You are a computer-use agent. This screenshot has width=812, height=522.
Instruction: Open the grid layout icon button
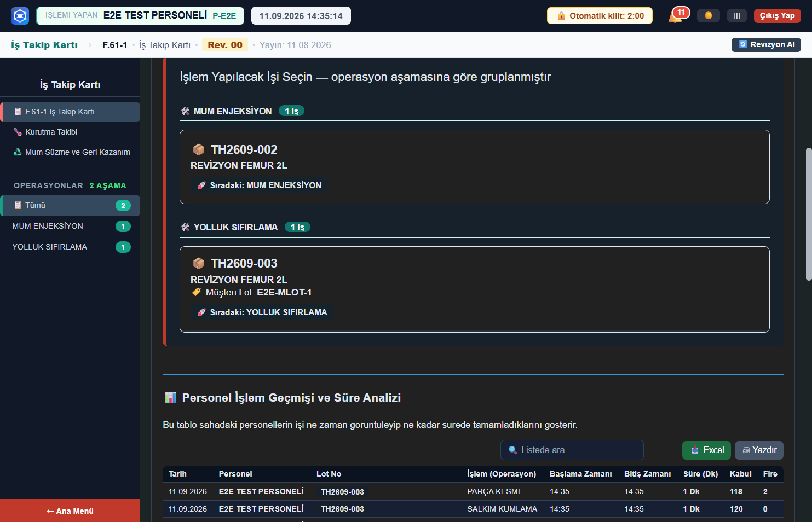[737, 16]
